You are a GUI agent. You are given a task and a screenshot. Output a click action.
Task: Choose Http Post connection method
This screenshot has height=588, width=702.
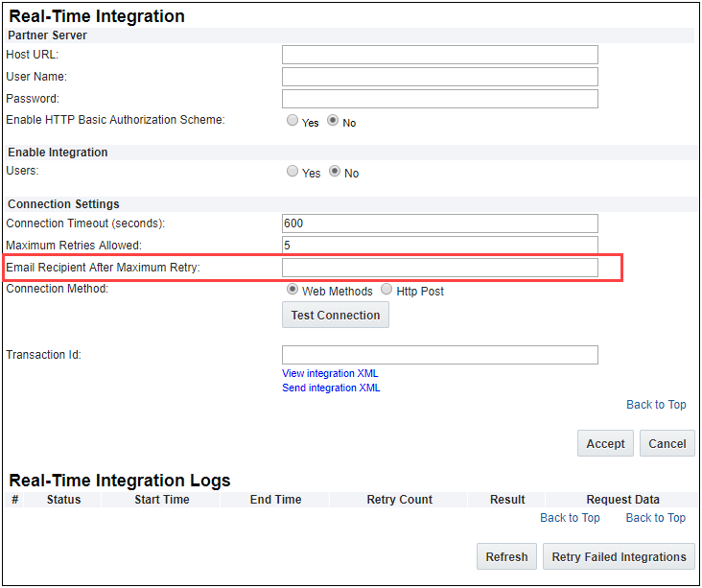386,290
